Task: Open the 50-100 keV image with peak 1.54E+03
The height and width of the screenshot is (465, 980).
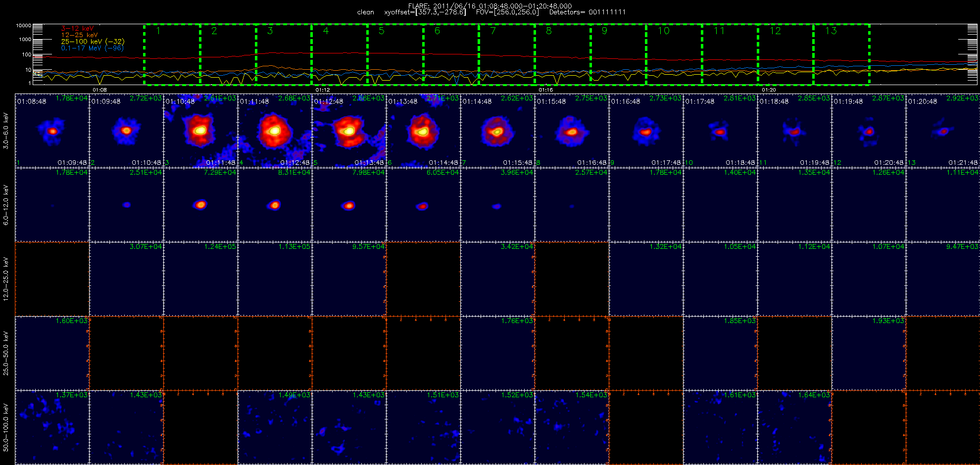Action: tap(572, 427)
